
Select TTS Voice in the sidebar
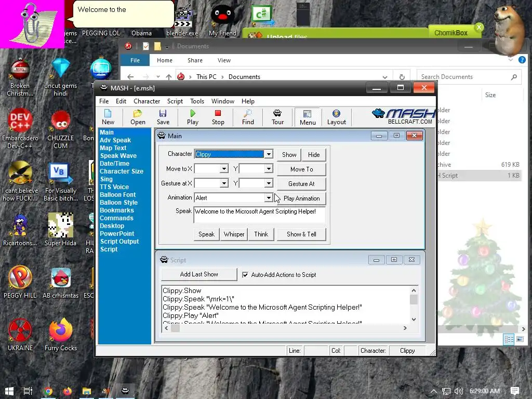point(114,187)
